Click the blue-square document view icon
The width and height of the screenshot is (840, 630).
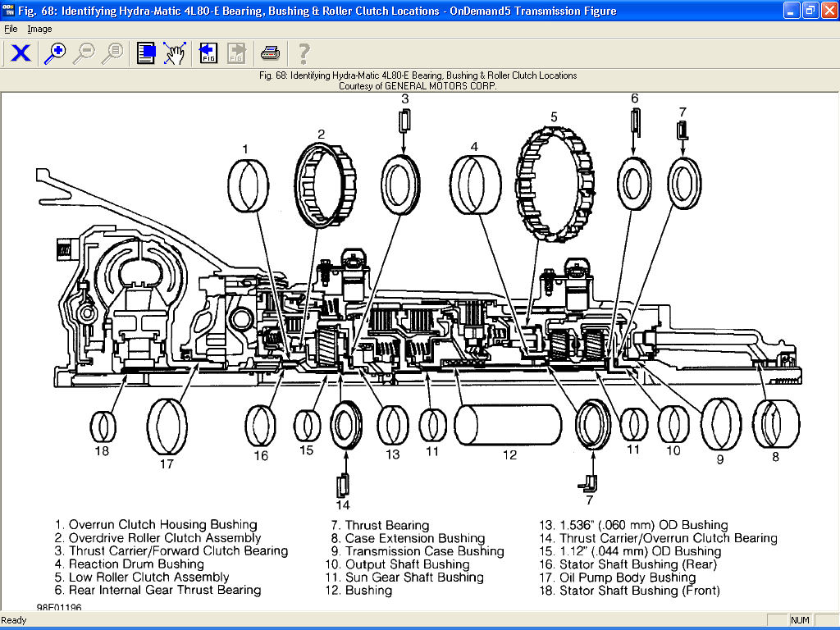pyautogui.click(x=146, y=53)
